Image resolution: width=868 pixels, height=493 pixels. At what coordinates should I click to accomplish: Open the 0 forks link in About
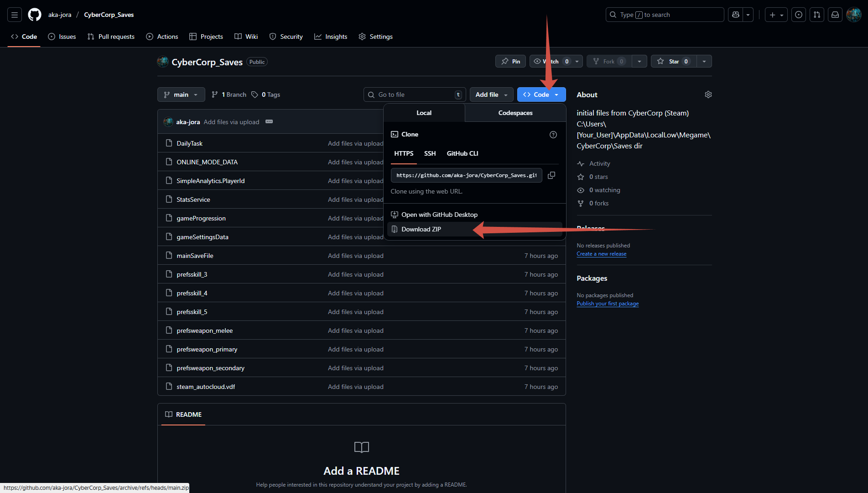(x=593, y=203)
